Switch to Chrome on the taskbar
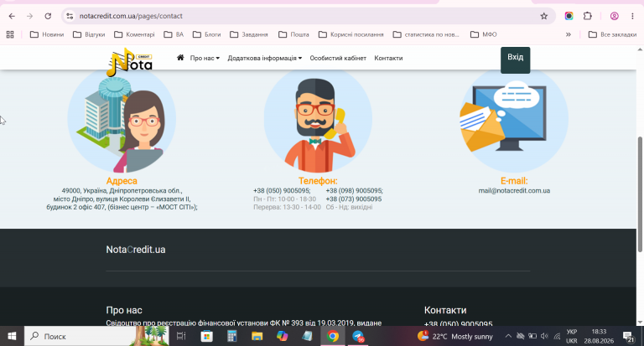 pos(333,336)
